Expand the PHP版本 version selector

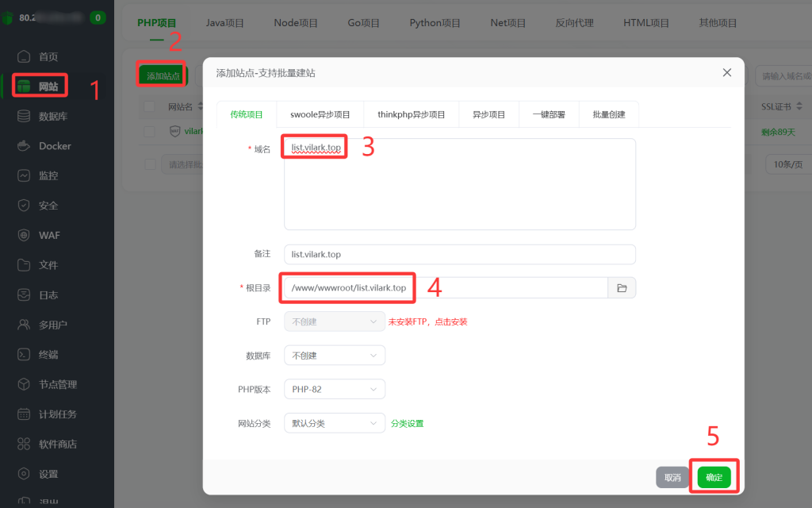point(334,389)
